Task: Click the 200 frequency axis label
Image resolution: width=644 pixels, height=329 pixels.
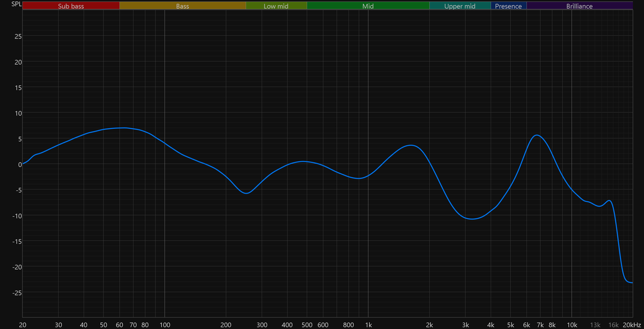Action: pos(226,325)
